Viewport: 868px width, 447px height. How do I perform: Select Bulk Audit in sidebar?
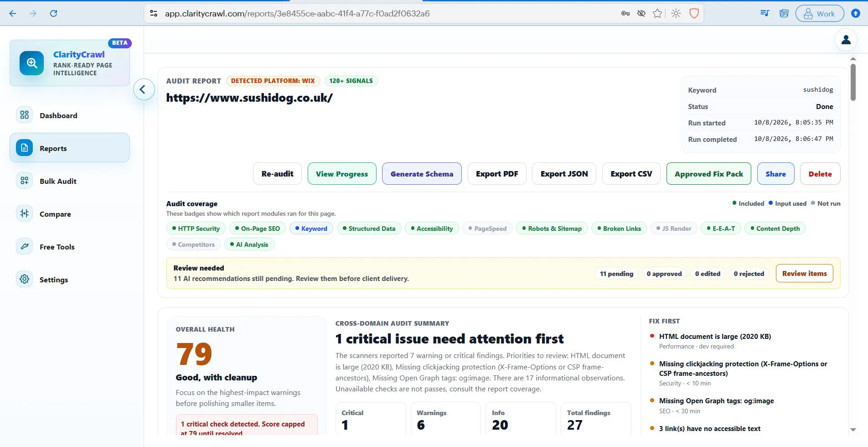(70, 181)
